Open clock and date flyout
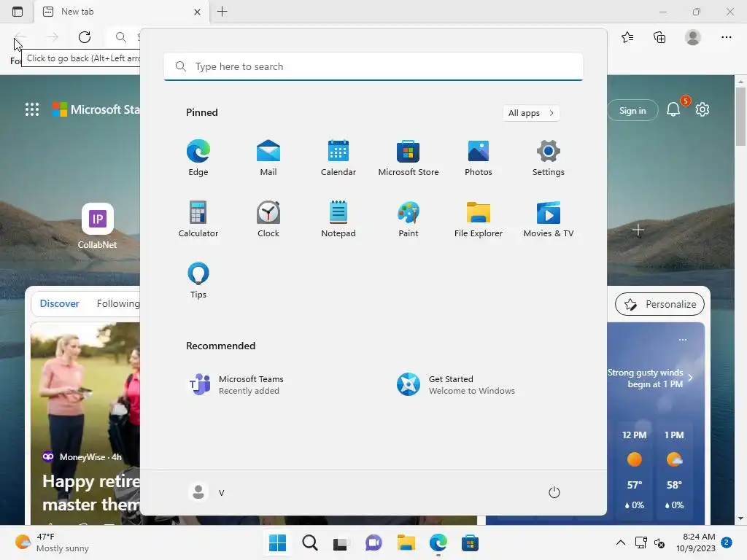The width and height of the screenshot is (747, 560). 695,542
